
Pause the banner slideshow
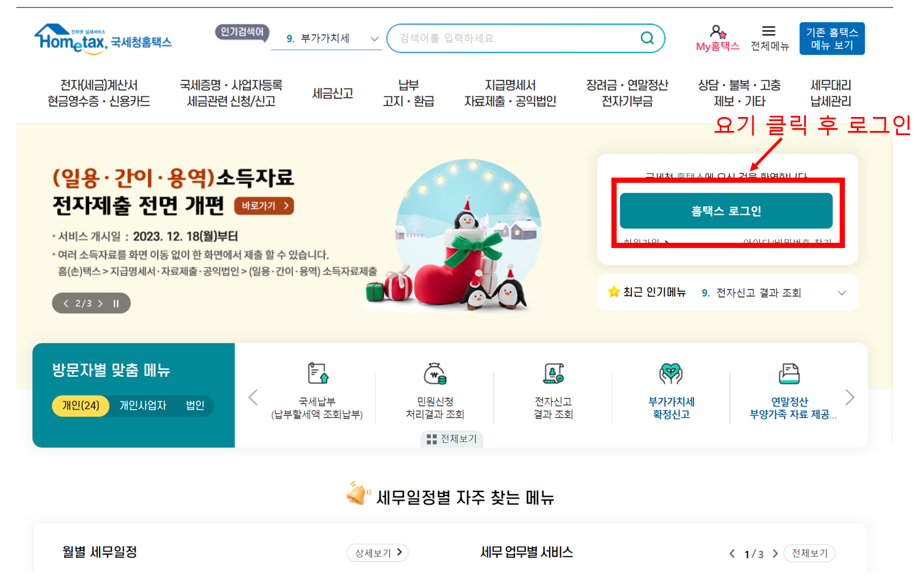click(x=116, y=303)
